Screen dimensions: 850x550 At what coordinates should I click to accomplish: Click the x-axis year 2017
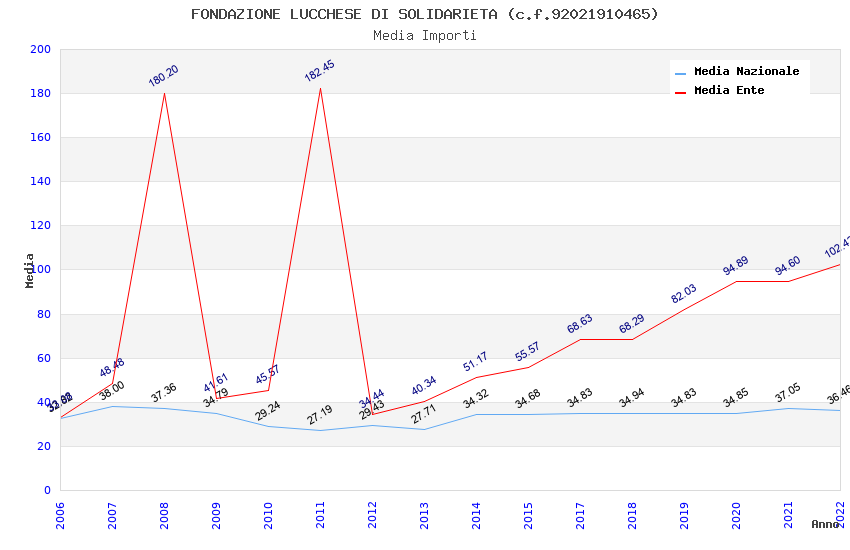coord(581,516)
